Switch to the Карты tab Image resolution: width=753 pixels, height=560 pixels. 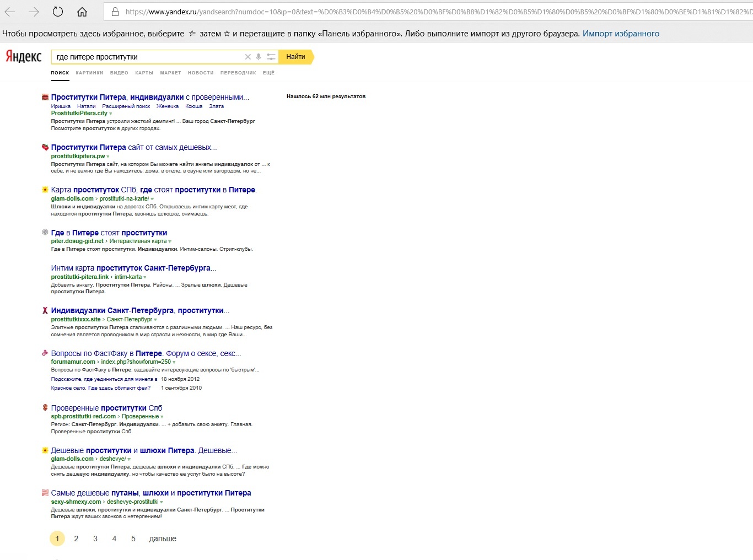(144, 73)
